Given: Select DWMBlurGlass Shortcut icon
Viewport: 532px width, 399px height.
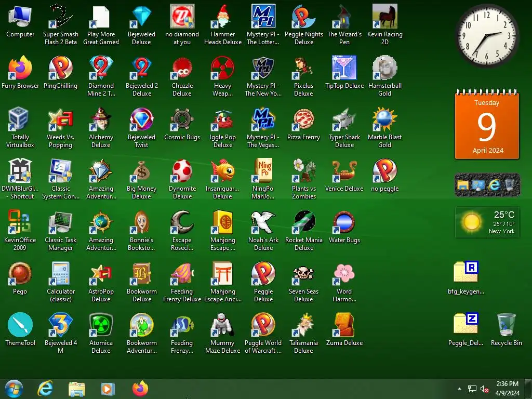Looking at the screenshot, I should tap(20, 170).
